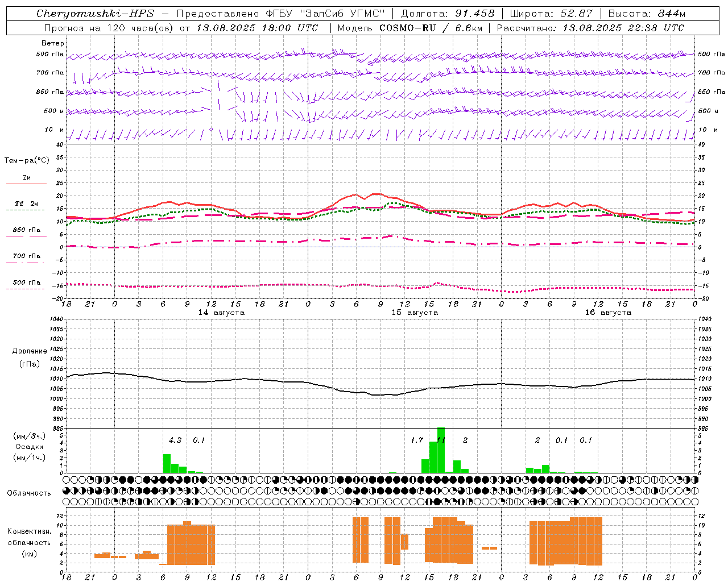This screenshot has height=582, width=728.
Task: Click the small orange convective bar before 16 августа midnight
Action: point(489,548)
